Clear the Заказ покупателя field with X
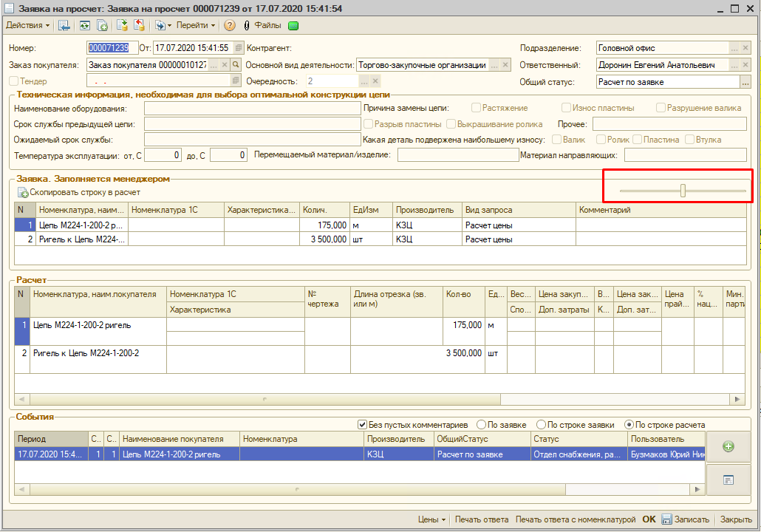Image resolution: width=761 pixels, height=532 pixels. point(225,64)
